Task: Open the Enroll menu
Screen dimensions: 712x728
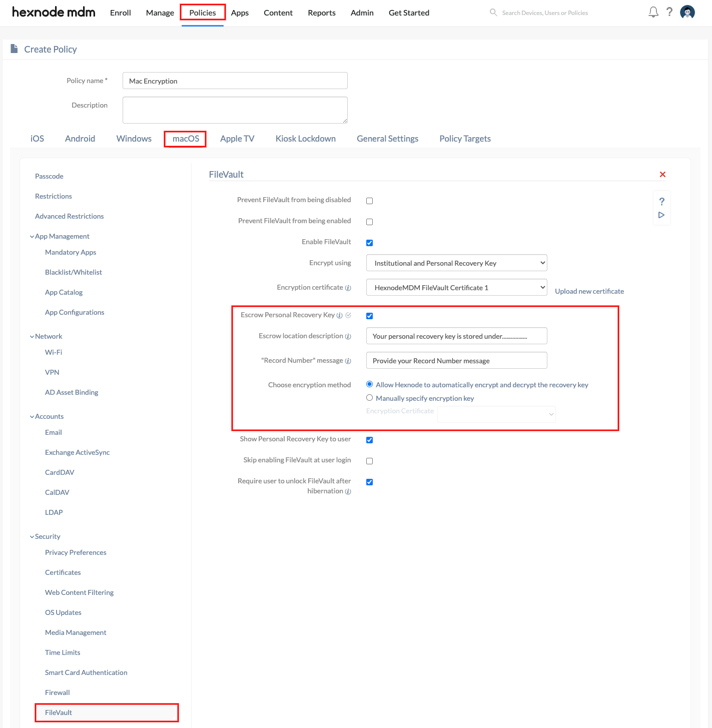Action: [x=121, y=13]
